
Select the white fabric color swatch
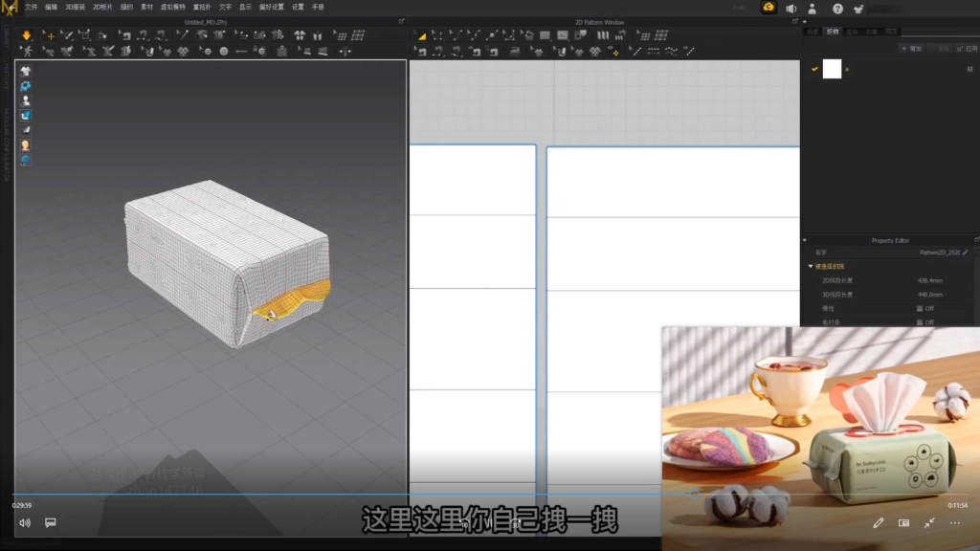(832, 69)
